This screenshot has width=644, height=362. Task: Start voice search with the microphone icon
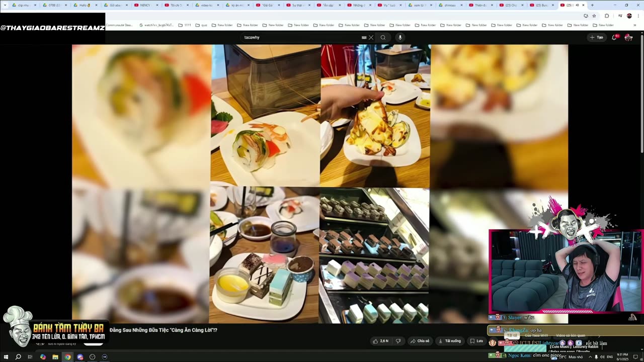400,37
